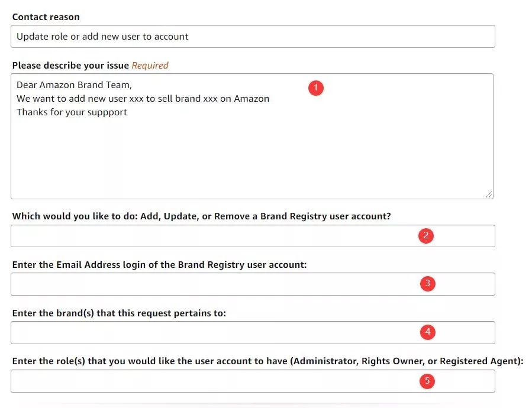Click the 'Enter the brand(s)' label text
The height and width of the screenshot is (408, 532).
118,313
